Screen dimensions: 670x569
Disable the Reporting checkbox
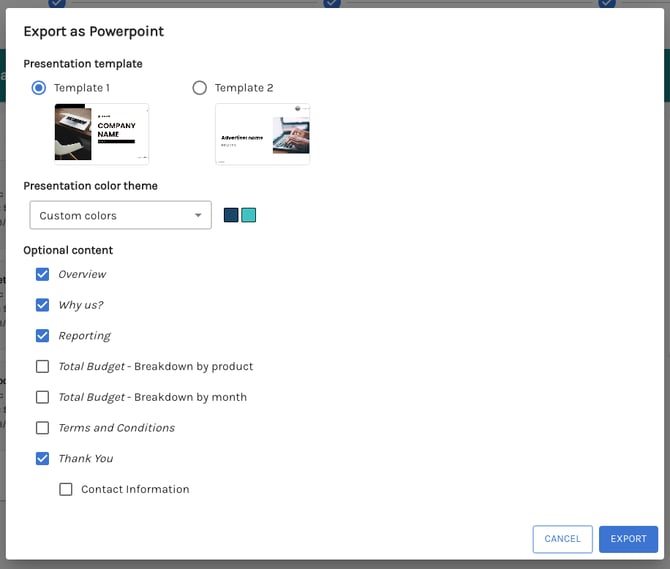click(x=42, y=336)
